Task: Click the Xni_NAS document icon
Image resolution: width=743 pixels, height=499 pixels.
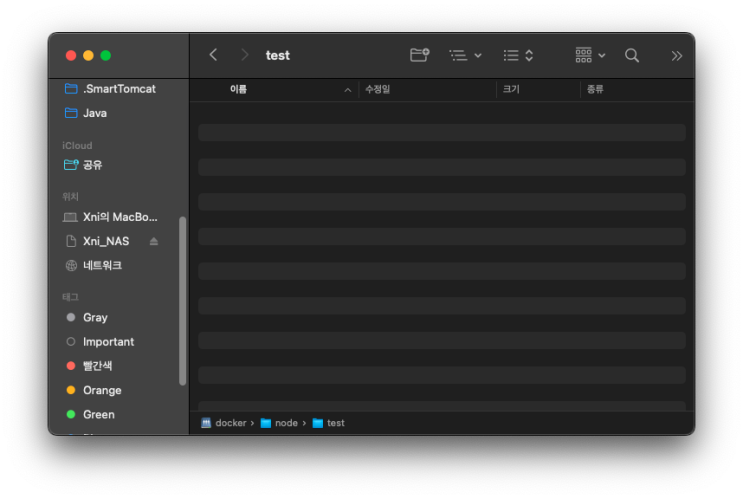Action: pos(71,241)
